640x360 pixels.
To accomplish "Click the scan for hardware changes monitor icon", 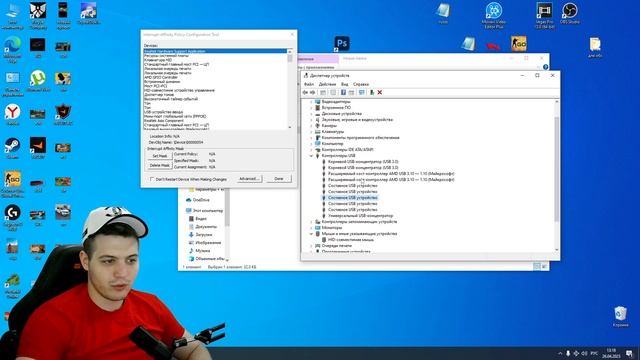I will coord(362,93).
